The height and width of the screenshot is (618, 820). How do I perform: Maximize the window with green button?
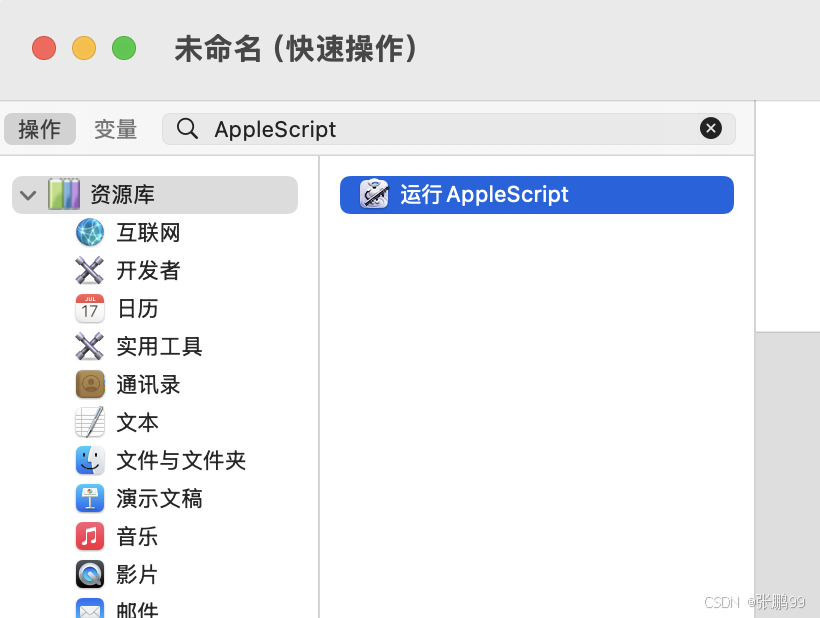click(x=124, y=48)
